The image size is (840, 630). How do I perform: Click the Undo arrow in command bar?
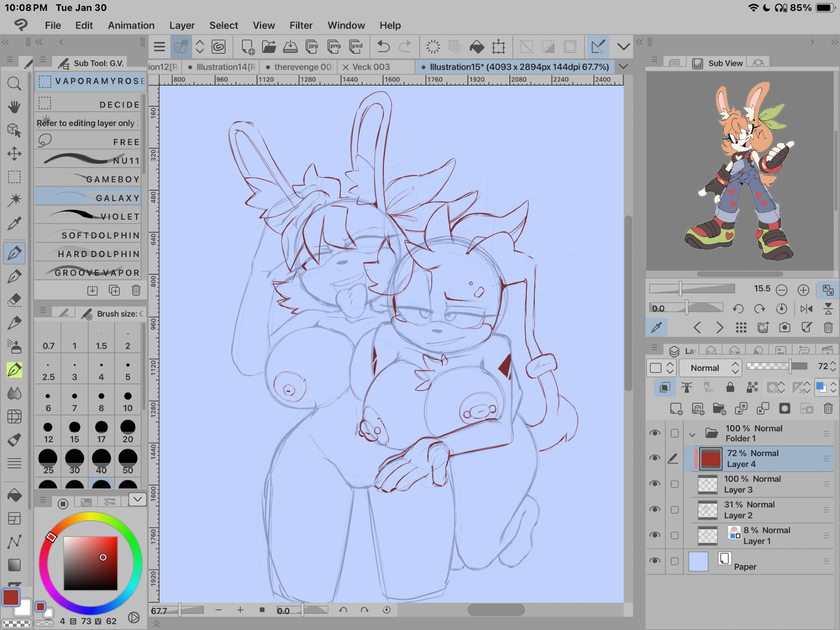pyautogui.click(x=383, y=47)
